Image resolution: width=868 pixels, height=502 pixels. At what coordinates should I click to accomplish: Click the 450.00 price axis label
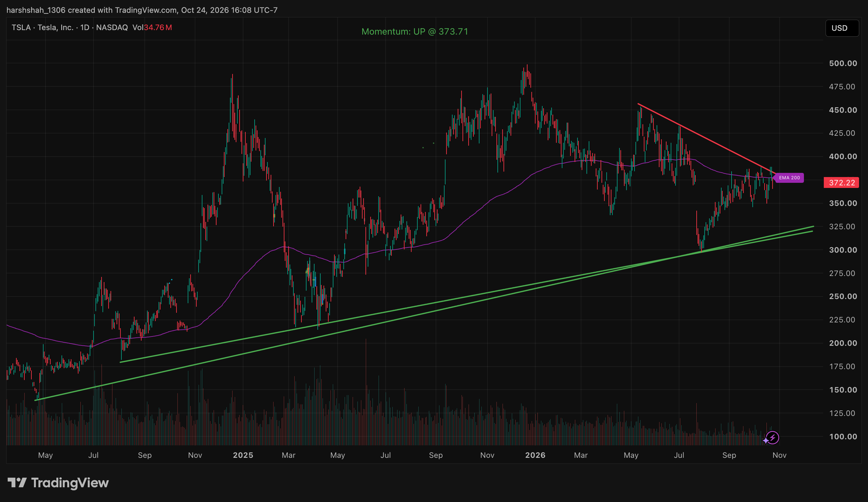coord(843,110)
